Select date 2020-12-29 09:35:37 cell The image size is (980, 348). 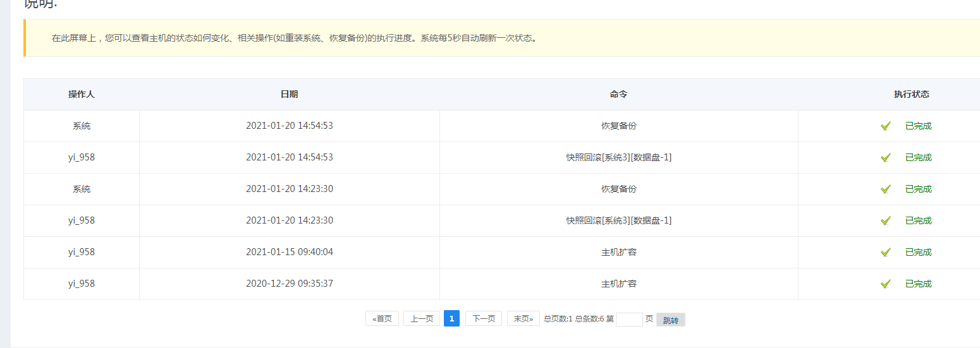[x=290, y=284]
